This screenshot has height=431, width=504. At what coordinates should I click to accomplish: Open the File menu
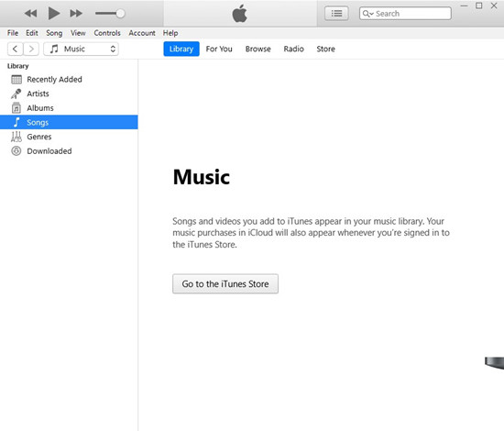(13, 33)
